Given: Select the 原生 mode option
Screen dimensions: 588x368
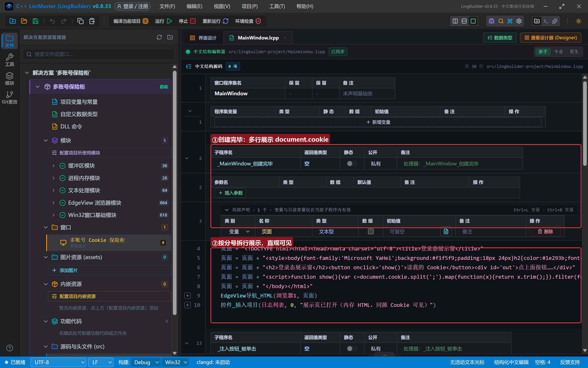Looking at the screenshot, I should [574, 52].
